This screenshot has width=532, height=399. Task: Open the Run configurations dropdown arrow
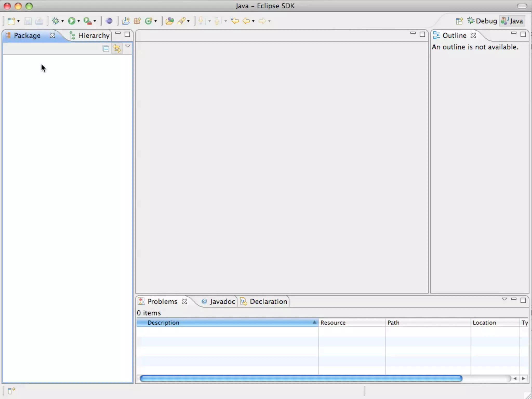click(79, 21)
